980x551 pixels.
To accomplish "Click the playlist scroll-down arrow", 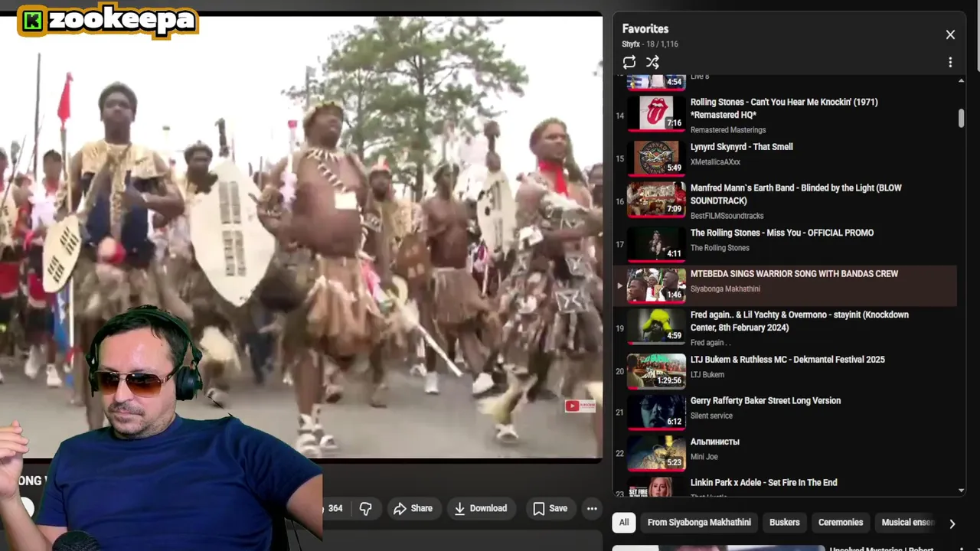I will [961, 491].
